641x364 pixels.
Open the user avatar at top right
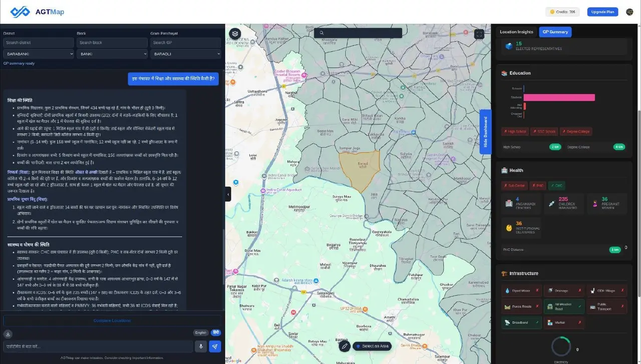[x=629, y=12]
